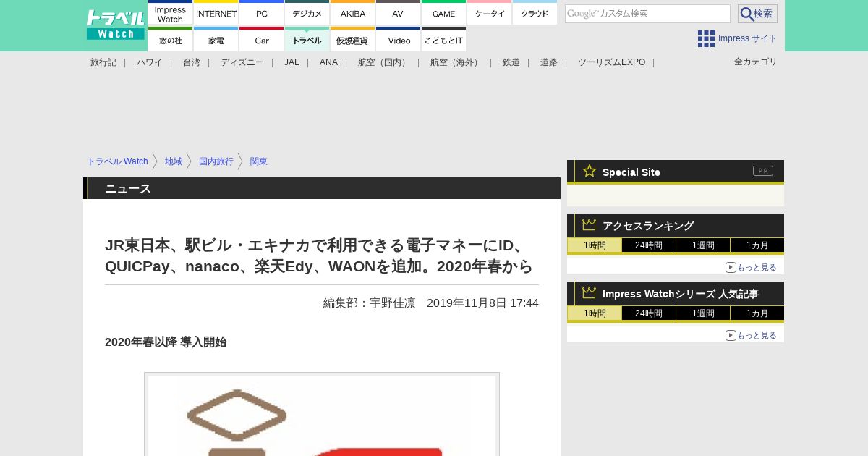Open the クラウド Watch tile
This screenshot has height=456, width=868.
pyautogui.click(x=535, y=12)
